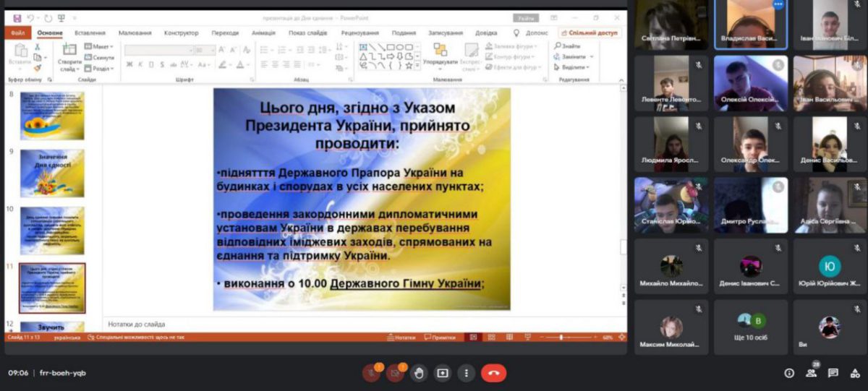Select the rectangle shape in shapes gallery

point(391,47)
